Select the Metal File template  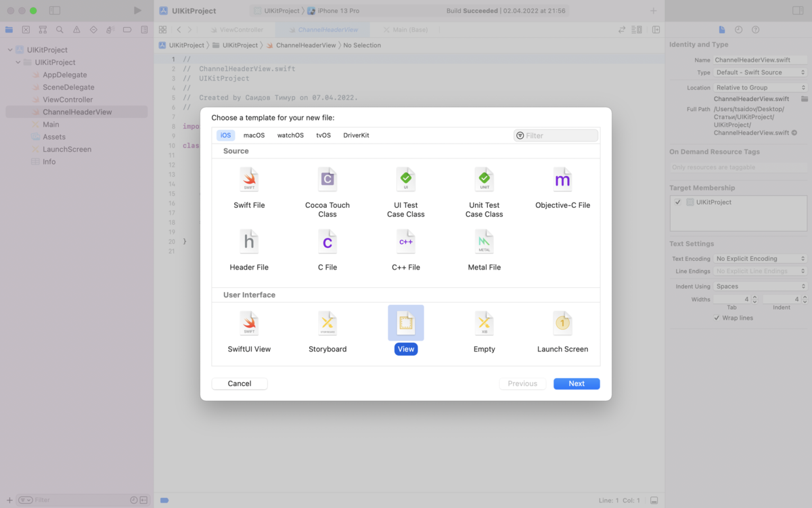point(484,250)
